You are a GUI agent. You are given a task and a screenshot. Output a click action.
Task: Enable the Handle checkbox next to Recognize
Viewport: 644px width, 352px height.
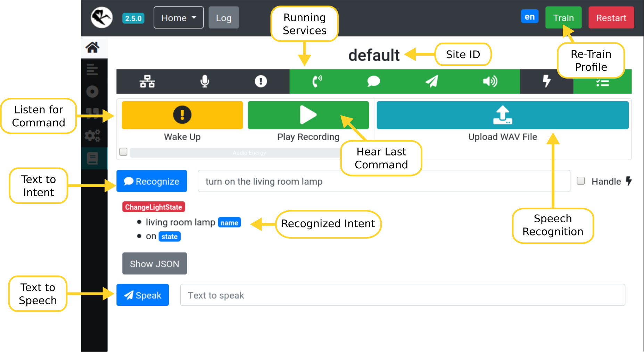tap(580, 181)
